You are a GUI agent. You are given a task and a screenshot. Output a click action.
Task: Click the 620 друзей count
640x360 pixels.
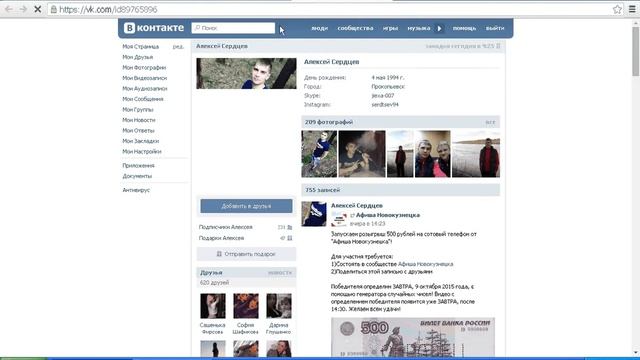click(x=214, y=282)
